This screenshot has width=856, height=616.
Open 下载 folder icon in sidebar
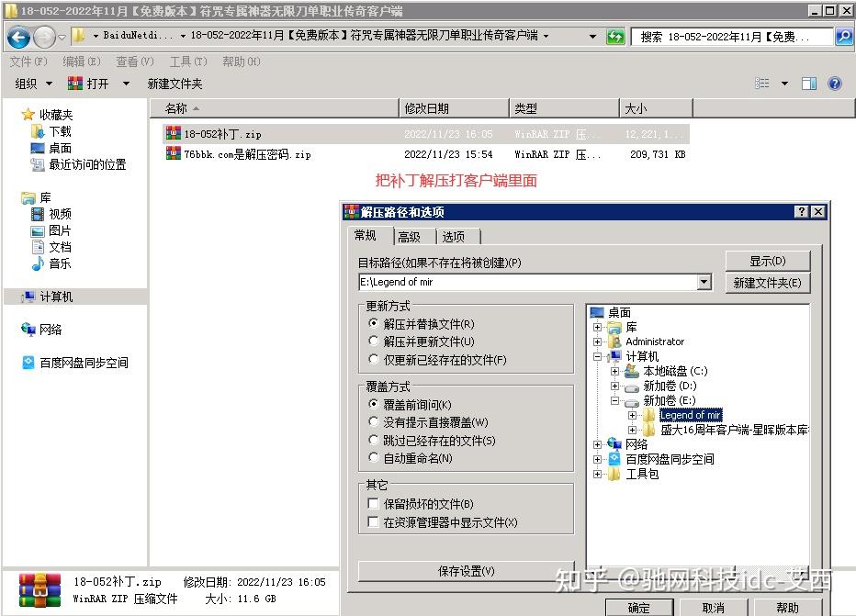tap(38, 131)
